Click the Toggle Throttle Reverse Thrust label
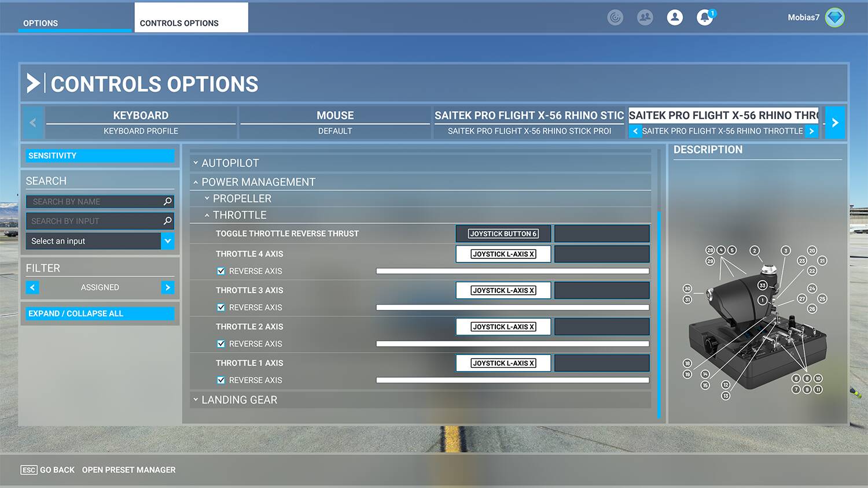 pos(287,234)
